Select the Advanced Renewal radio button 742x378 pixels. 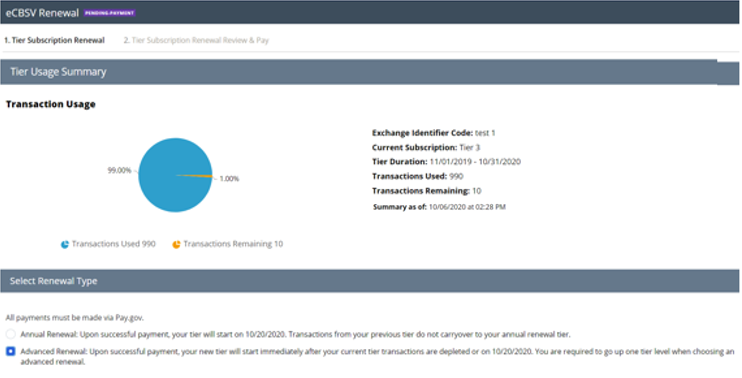(10, 352)
